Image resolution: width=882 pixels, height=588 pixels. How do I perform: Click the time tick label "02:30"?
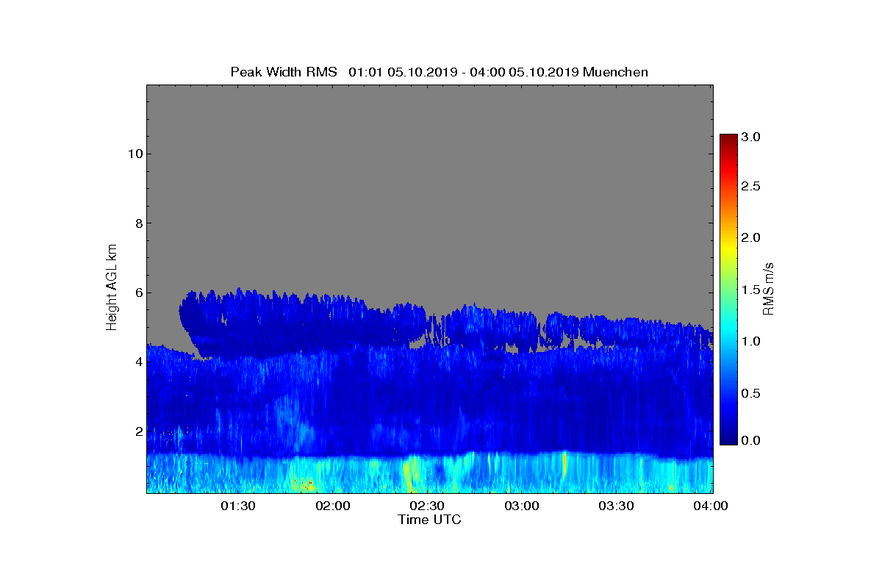coord(427,506)
